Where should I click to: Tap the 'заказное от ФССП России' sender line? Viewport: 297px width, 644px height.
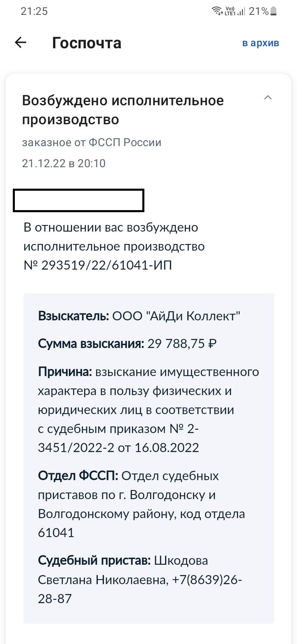pyautogui.click(x=92, y=142)
